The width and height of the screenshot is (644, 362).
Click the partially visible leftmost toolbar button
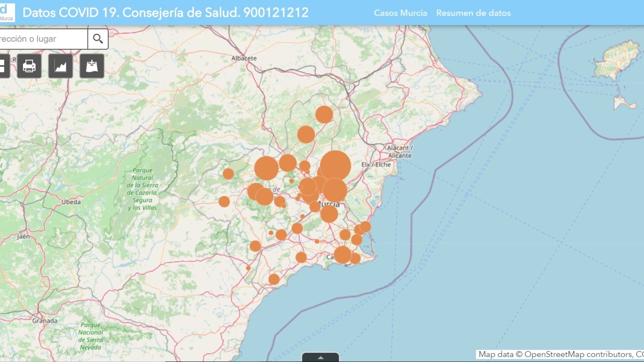[x=4, y=66]
